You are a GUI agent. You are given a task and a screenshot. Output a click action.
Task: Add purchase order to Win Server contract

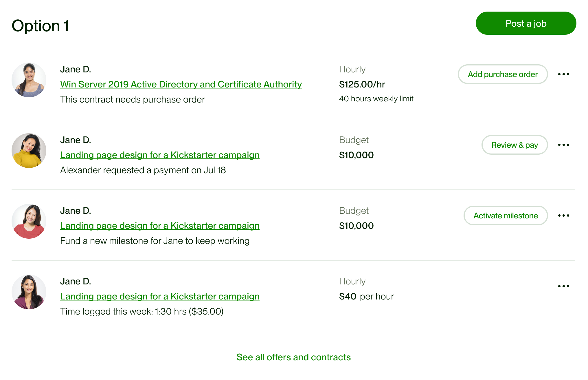click(503, 74)
